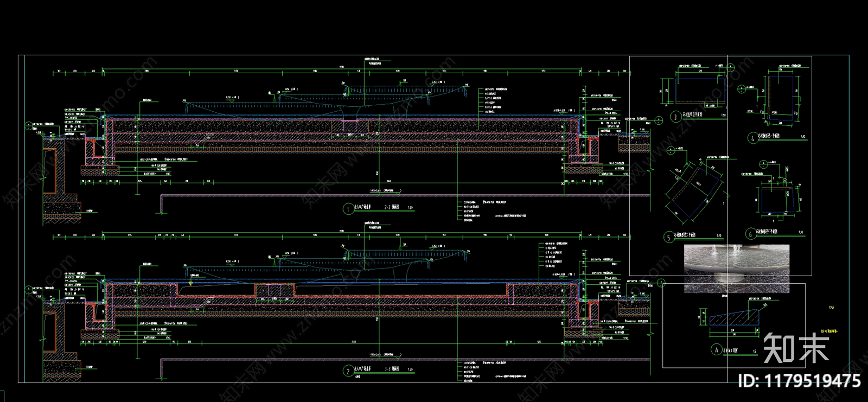Select the circled 5 detail marker
The height and width of the screenshot is (402, 868).
click(x=668, y=237)
